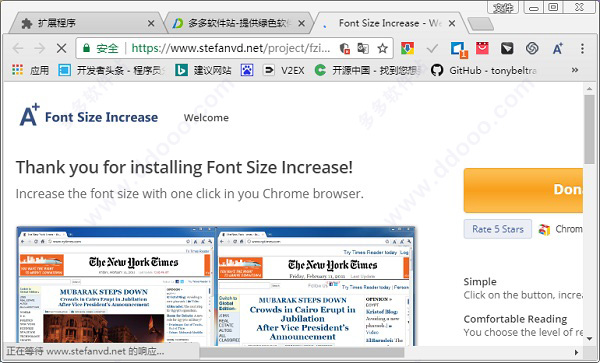This screenshot has width=600, height=363.
Task: Open the Chrome three-dot menu
Action: click(x=582, y=48)
